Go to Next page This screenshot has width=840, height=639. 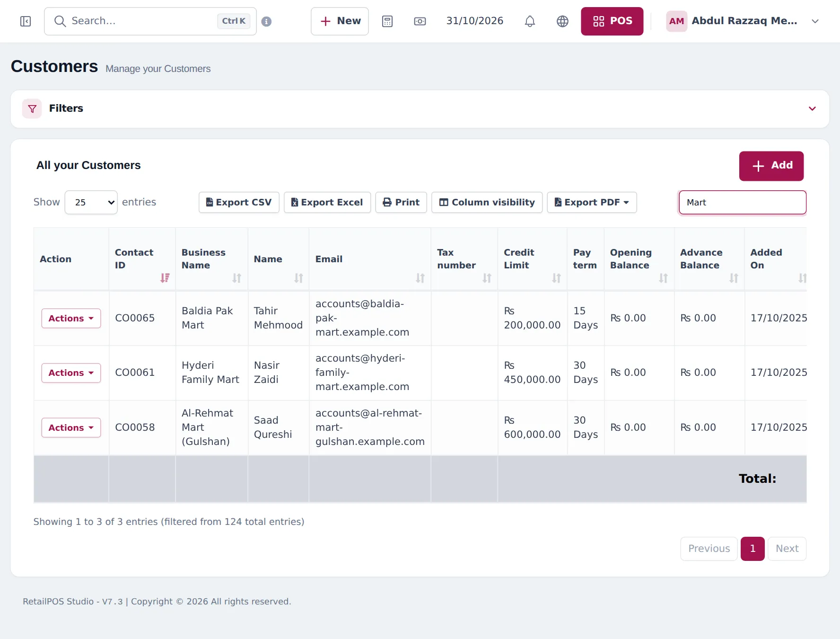(787, 549)
